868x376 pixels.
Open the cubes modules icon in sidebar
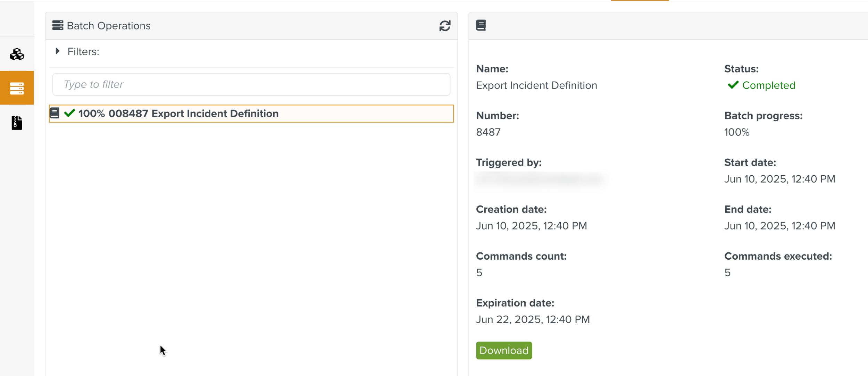17,54
